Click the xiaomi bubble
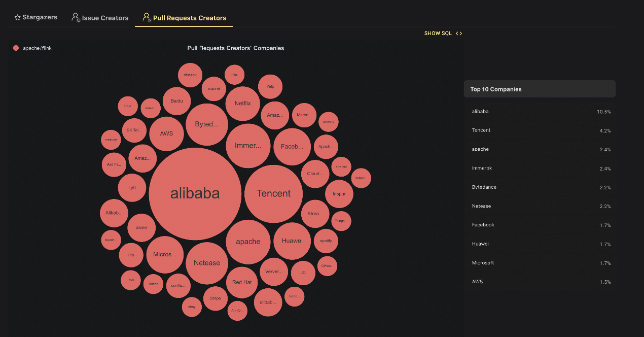This screenshot has width=644, height=337. click(x=214, y=89)
